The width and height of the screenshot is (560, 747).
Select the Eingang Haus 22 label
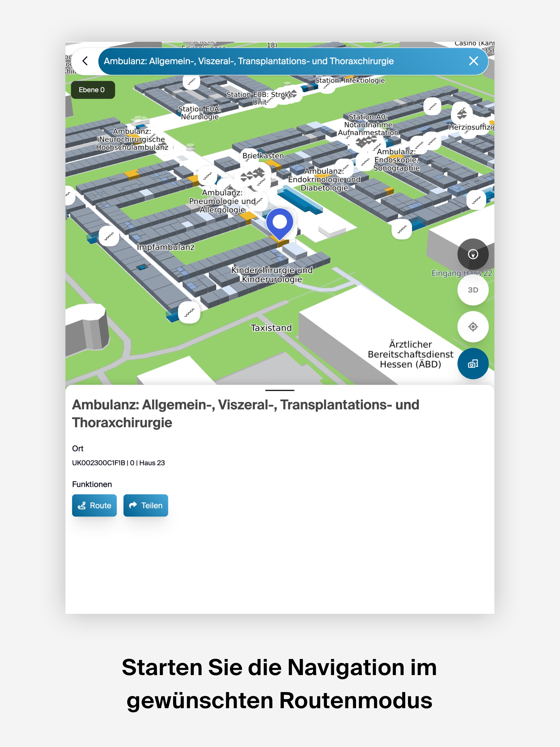coord(462,273)
